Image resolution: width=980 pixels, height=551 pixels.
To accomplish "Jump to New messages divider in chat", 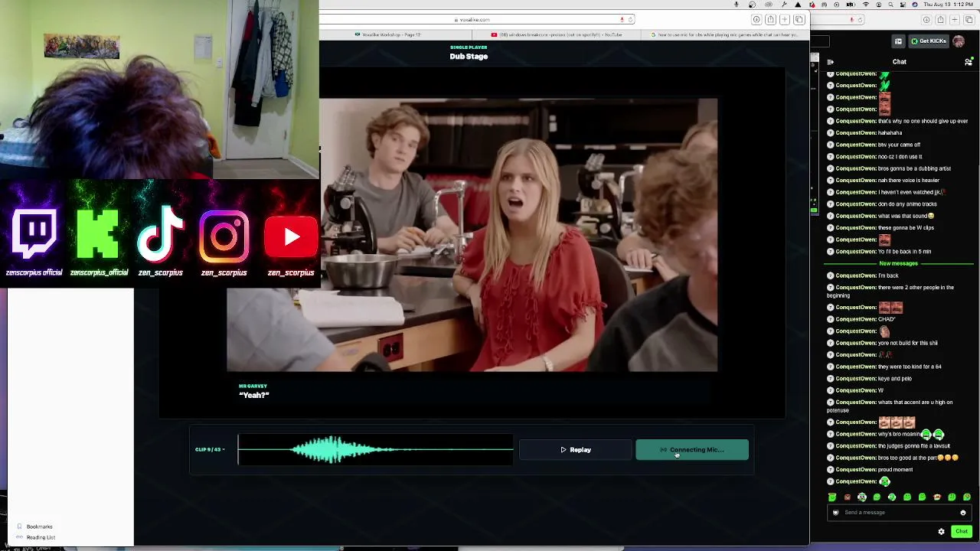I will coord(899,263).
